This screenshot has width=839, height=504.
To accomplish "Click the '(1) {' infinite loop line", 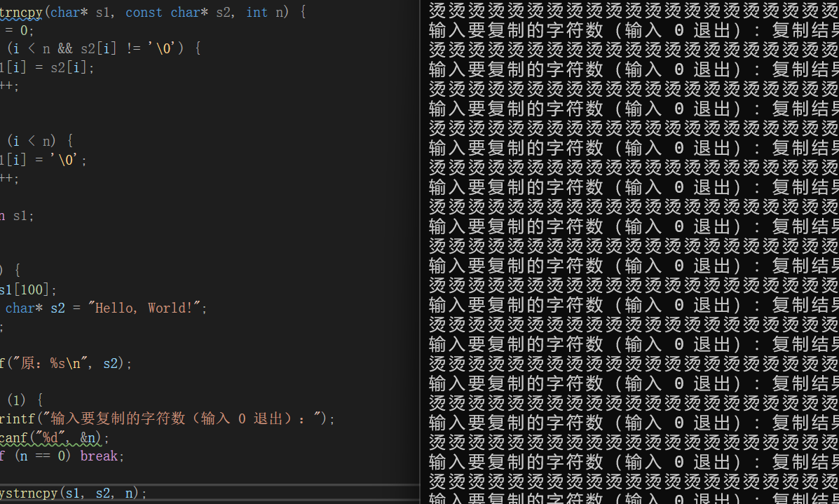I will [25, 400].
